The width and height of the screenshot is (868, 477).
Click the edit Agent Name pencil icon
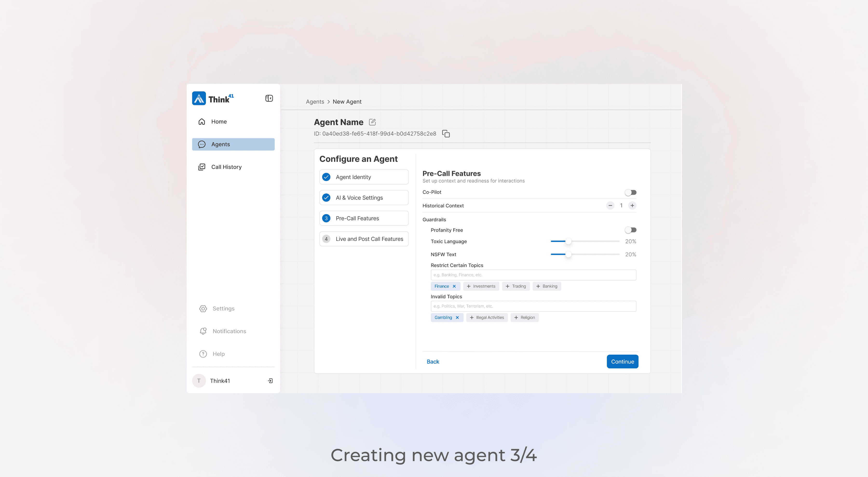pos(372,122)
